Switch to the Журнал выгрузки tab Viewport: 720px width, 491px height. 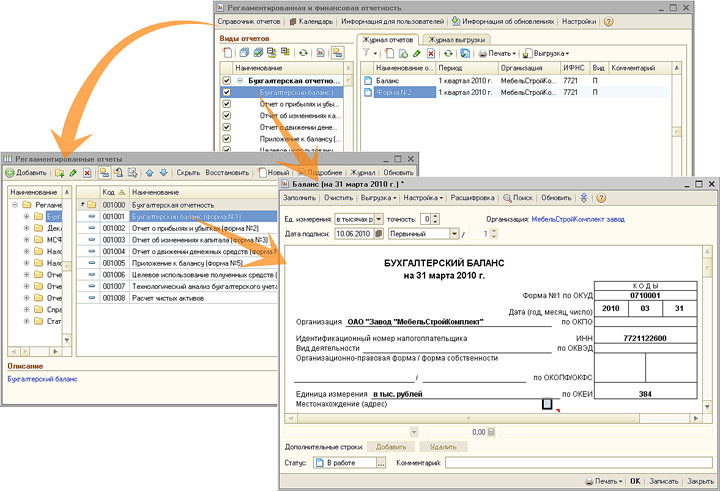pyautogui.click(x=456, y=40)
